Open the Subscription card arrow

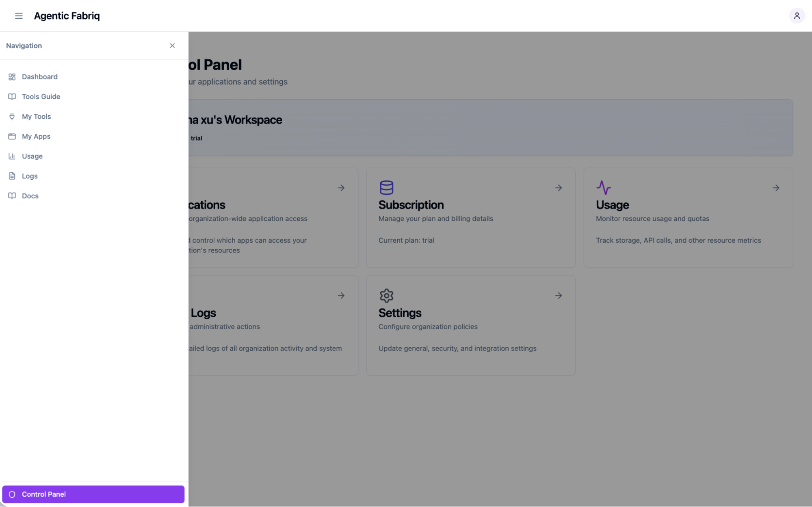point(559,188)
